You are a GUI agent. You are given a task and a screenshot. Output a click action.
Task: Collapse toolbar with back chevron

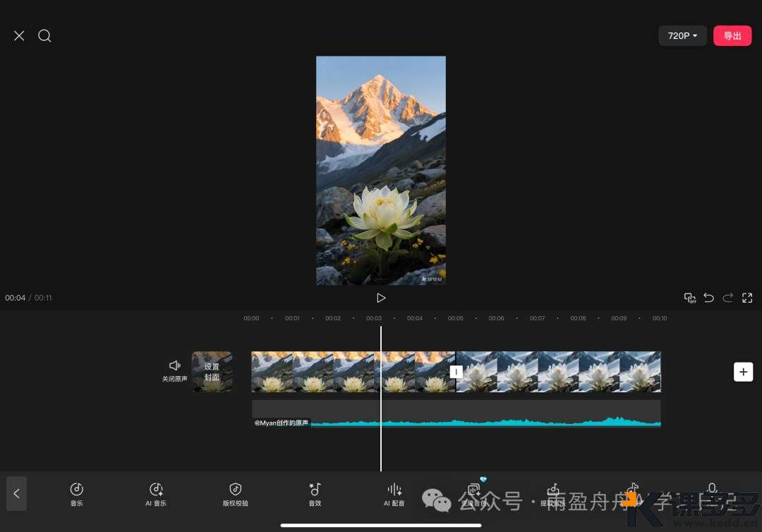(x=16, y=494)
